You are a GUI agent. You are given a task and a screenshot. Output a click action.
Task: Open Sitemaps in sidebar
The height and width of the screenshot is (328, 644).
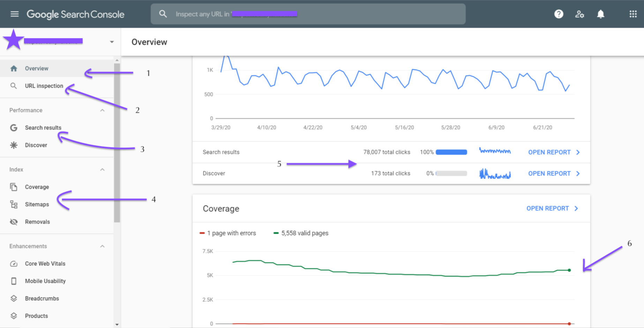[57, 204]
